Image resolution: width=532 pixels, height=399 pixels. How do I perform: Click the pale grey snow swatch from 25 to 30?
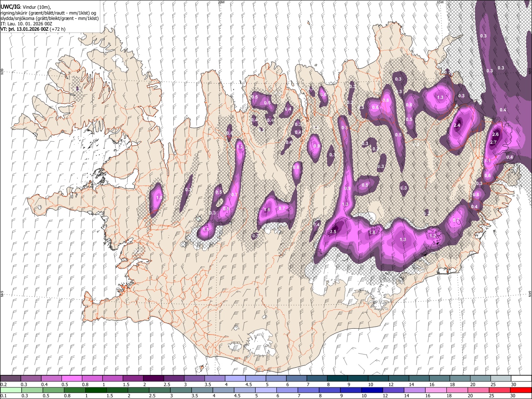501,378
